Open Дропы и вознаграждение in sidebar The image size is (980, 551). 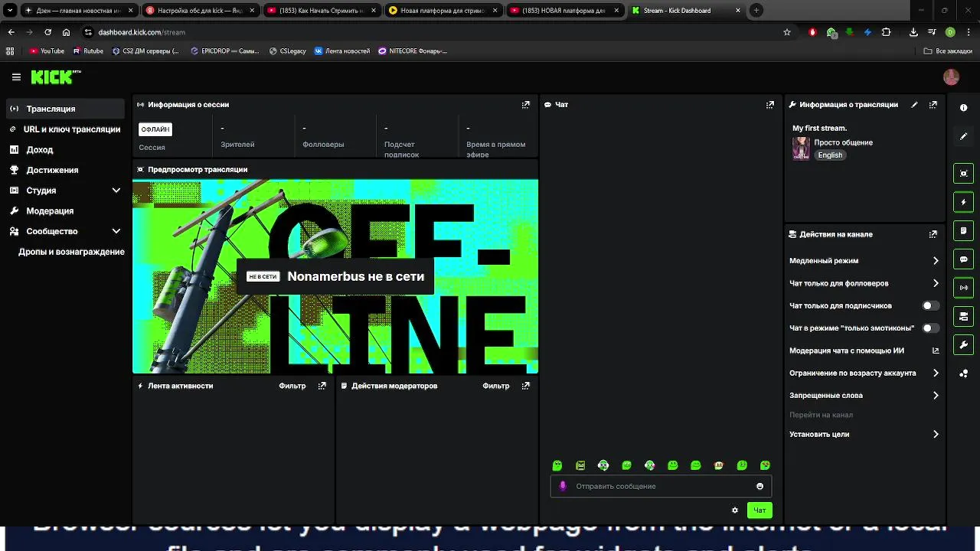(71, 252)
